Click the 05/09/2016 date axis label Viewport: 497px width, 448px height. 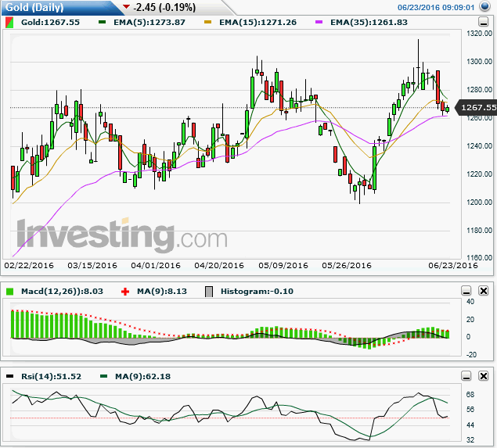[x=283, y=265]
